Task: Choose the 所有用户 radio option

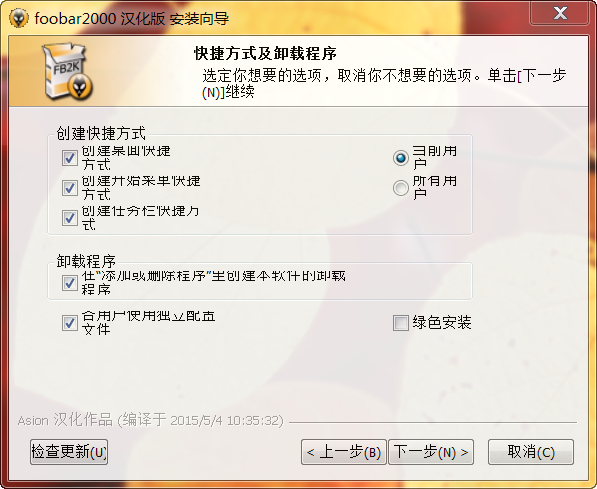Action: pos(401,188)
